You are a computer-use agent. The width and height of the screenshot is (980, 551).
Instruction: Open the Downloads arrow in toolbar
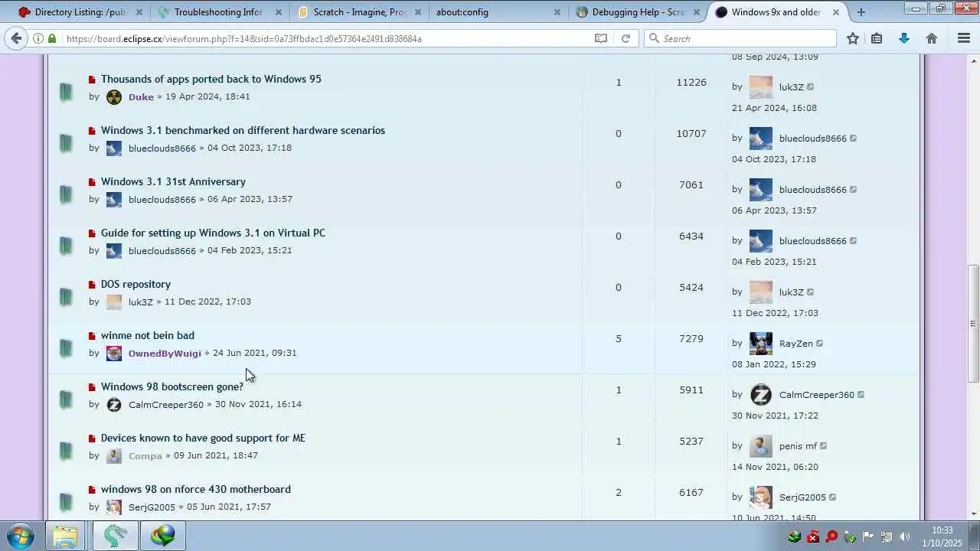(904, 38)
